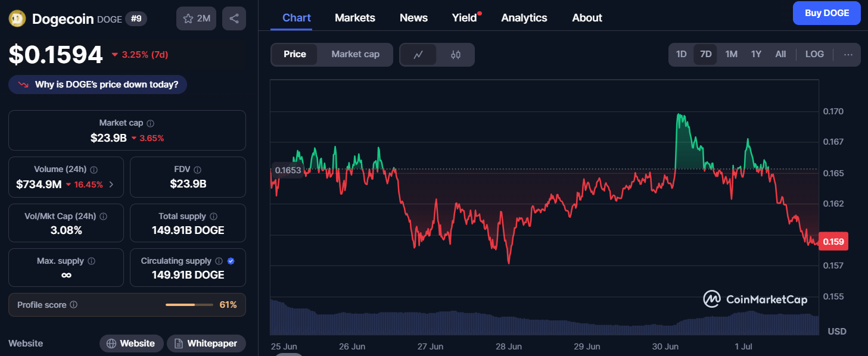Click the 0.1653 reference price label

point(287,170)
